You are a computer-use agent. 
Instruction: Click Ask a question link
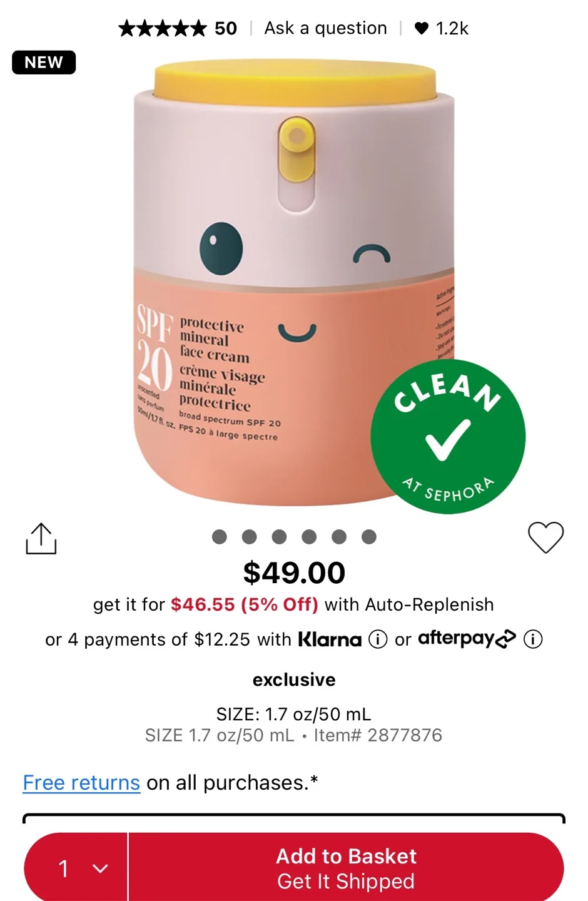[325, 28]
